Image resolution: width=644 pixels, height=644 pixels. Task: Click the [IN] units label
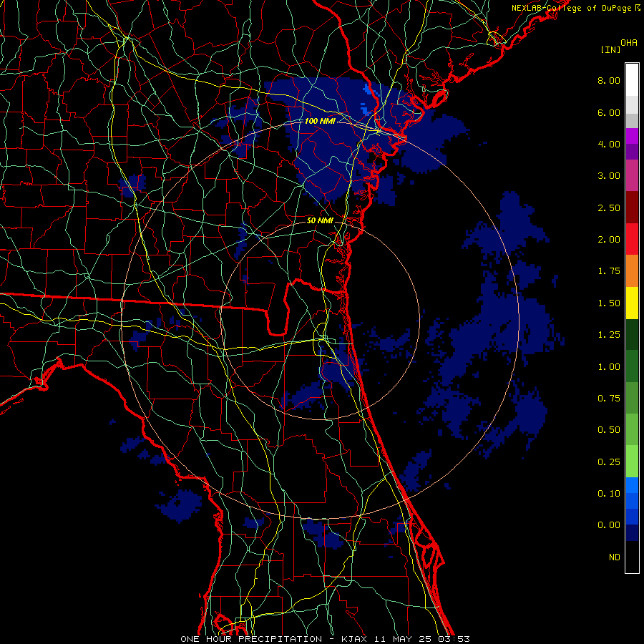610,49
